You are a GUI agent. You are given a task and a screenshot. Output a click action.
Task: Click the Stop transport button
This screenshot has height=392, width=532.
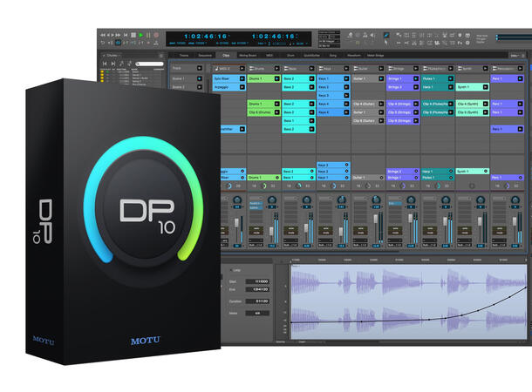[133, 35]
